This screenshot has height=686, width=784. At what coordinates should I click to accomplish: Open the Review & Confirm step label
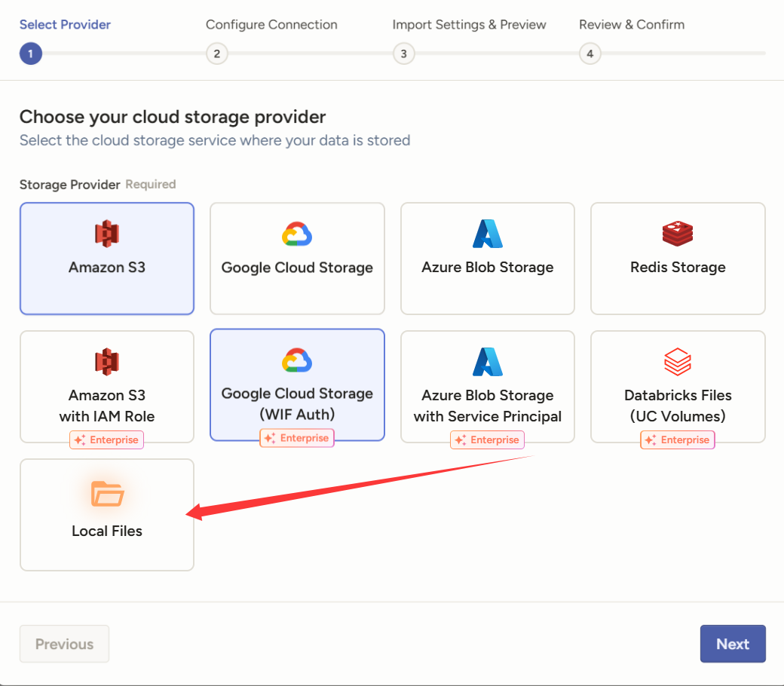point(632,24)
